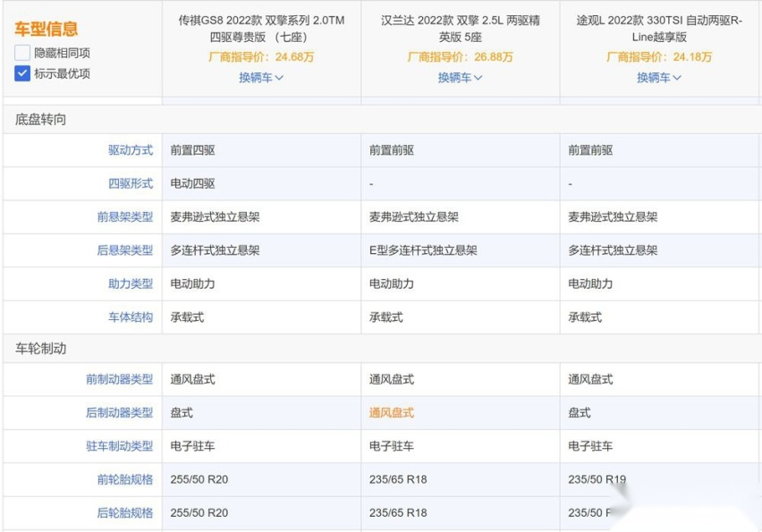Click the 四驱形式 parameter link
Screen dimensions: 762x532
[131, 183]
